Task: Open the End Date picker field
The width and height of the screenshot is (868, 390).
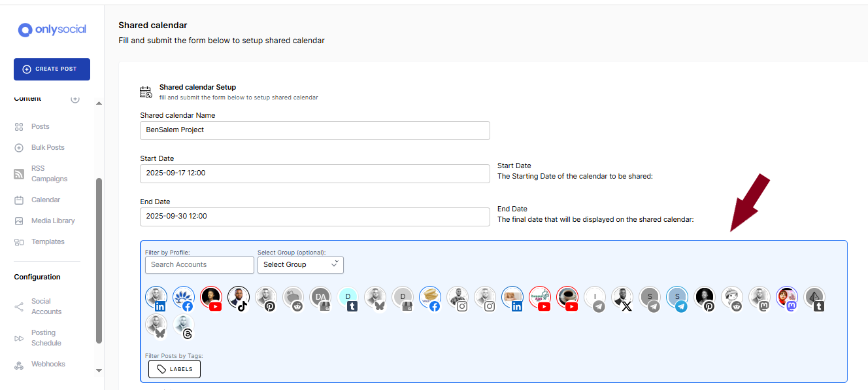Action: pos(314,217)
